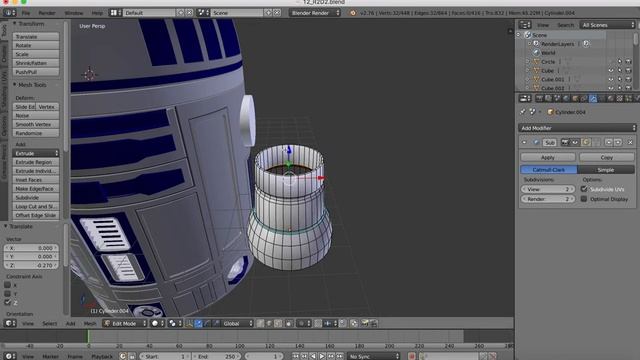Toggle Cube visibility eye in outliner
The image size is (640, 360).
611,70
